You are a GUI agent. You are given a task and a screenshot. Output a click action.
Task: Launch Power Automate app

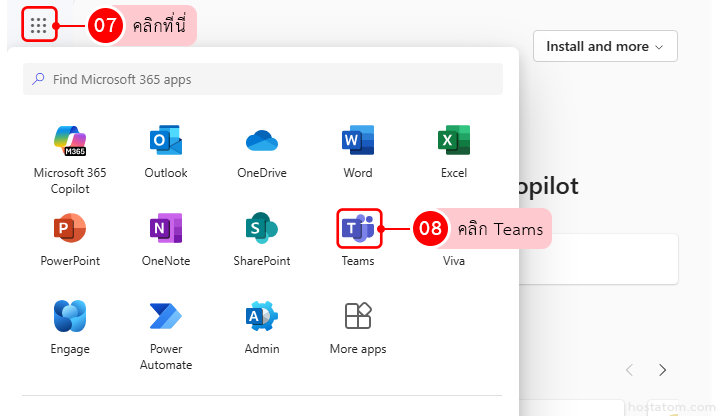[166, 317]
